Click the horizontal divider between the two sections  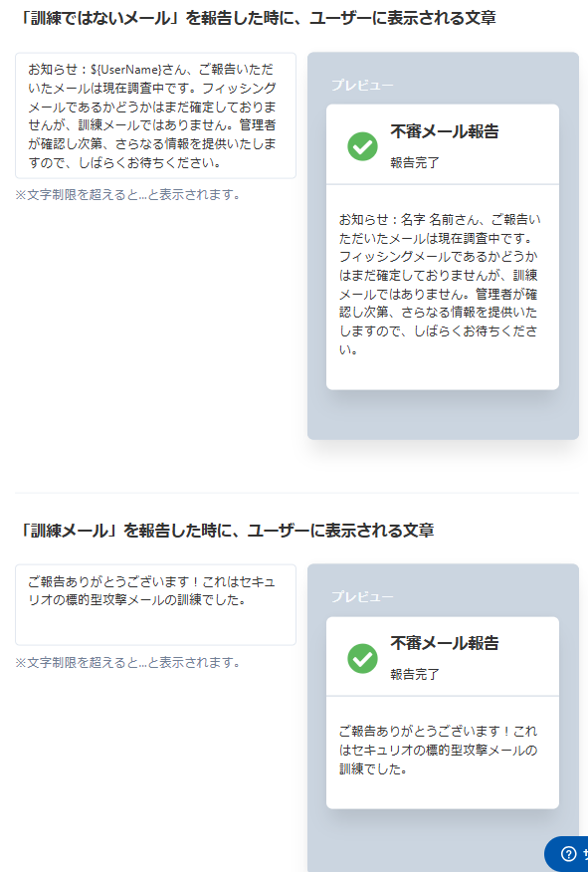296,493
